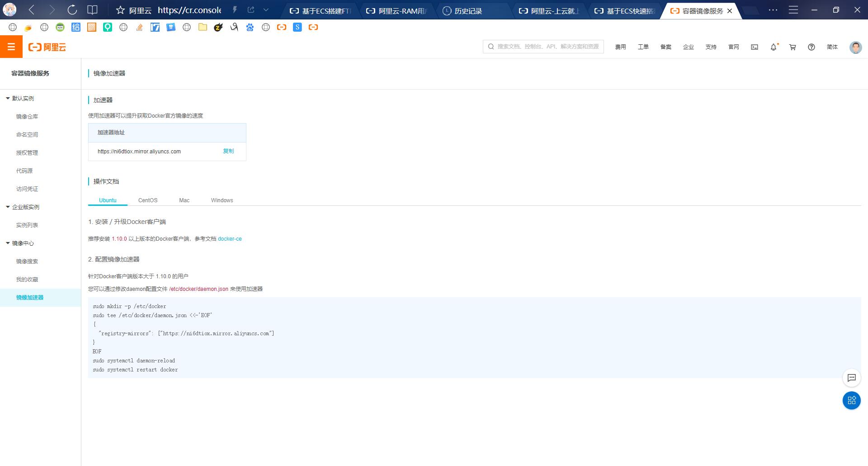Click the share icon in the address bar
The image size is (868, 466).
(x=251, y=10)
